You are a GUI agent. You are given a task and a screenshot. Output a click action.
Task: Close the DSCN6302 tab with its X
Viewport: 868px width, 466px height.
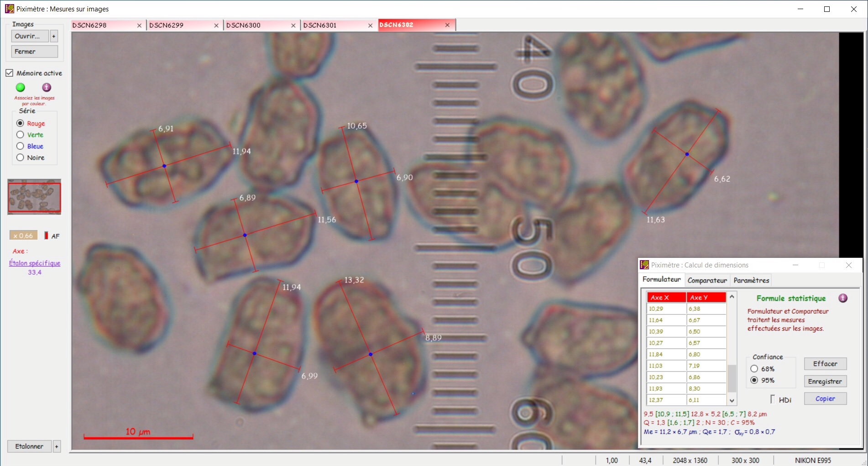tap(447, 25)
